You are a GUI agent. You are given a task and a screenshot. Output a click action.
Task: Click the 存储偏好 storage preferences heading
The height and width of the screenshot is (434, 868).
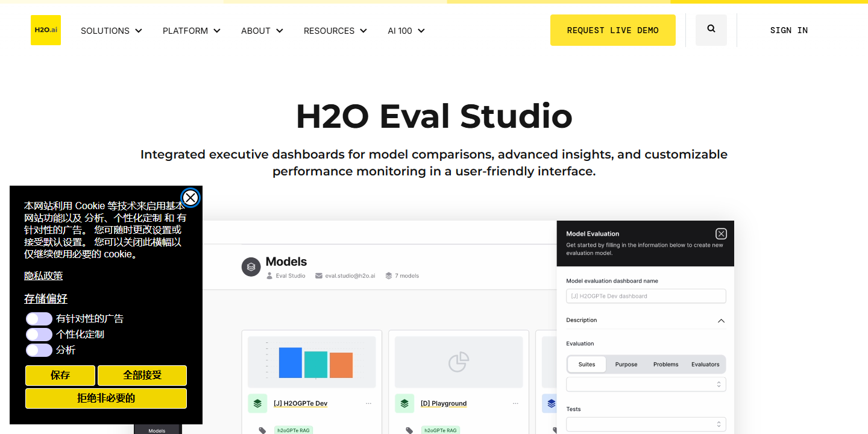(x=46, y=299)
